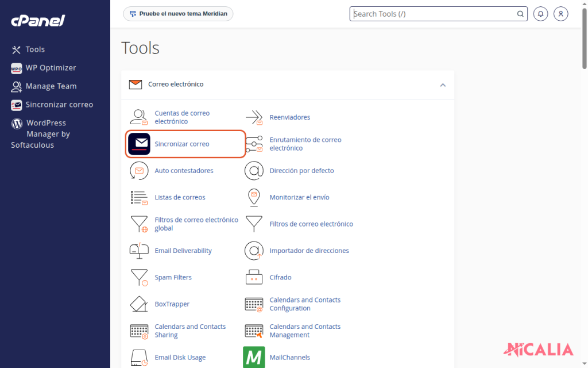Open the MailChannels link
Screen dimensions: 588x368
pyautogui.click(x=290, y=357)
